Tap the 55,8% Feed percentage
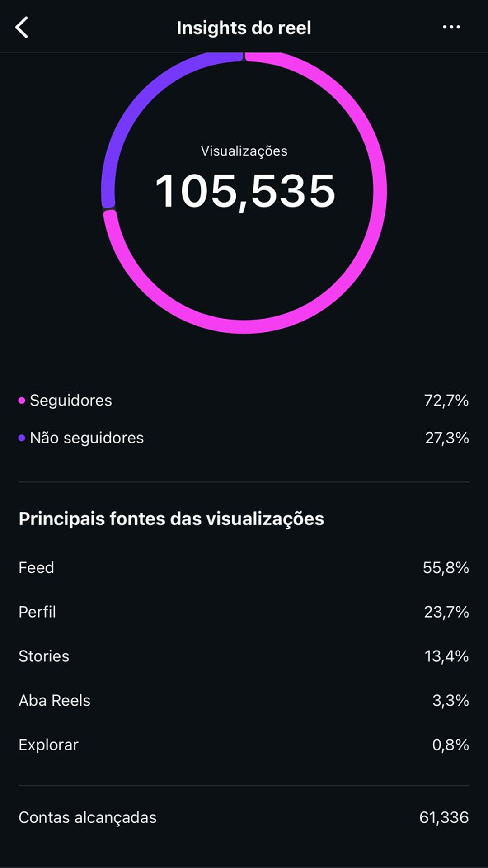 point(446,568)
